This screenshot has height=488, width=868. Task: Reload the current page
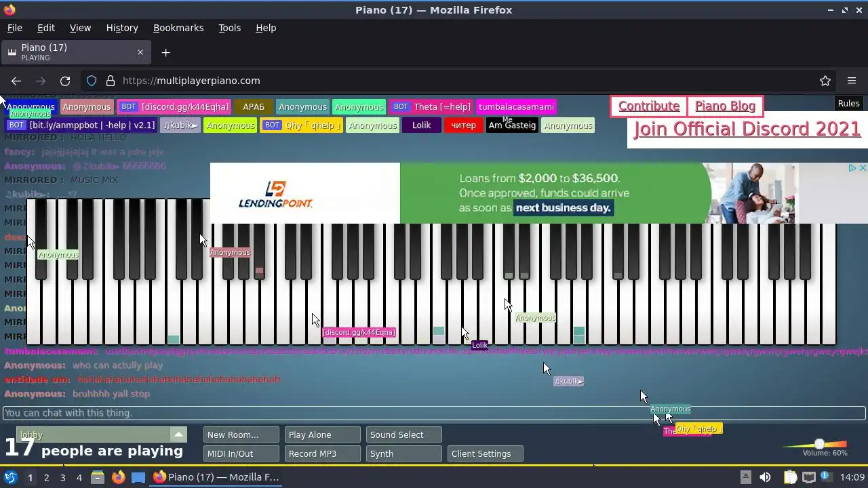click(65, 81)
